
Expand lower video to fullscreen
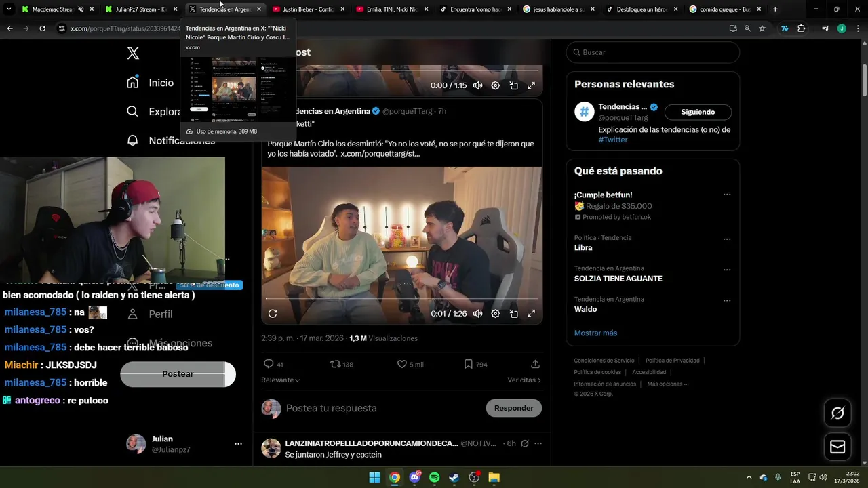click(x=531, y=313)
